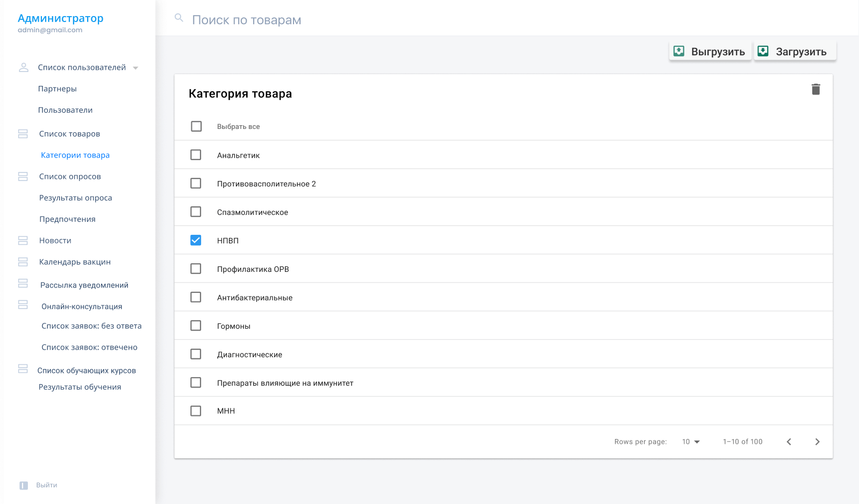
Task: Click the Загрузить button
Action: (x=794, y=52)
